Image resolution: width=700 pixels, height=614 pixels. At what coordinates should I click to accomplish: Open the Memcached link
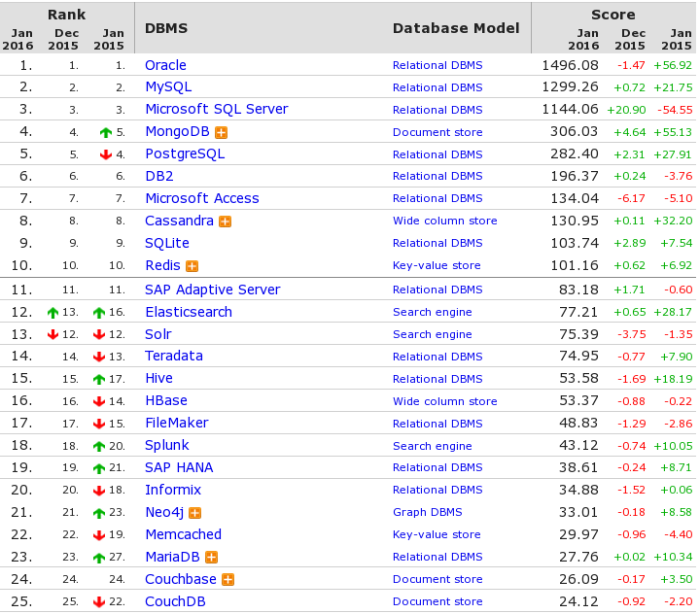183,534
